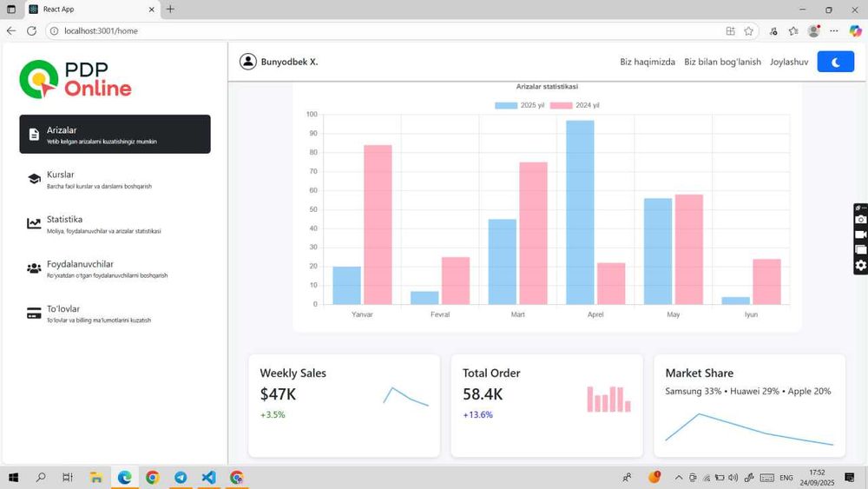The image size is (868, 489).
Task: Click the Aprel 2025 blue bar
Action: pyautogui.click(x=580, y=212)
